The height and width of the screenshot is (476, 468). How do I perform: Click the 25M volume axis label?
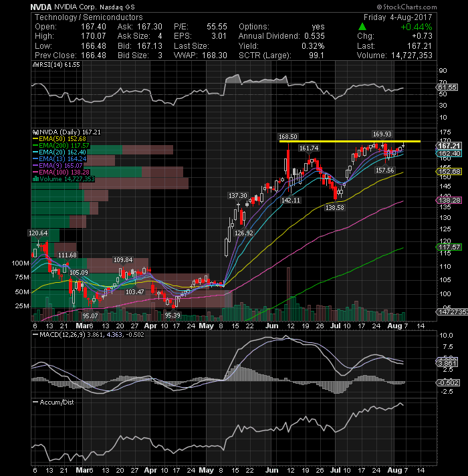click(x=22, y=306)
